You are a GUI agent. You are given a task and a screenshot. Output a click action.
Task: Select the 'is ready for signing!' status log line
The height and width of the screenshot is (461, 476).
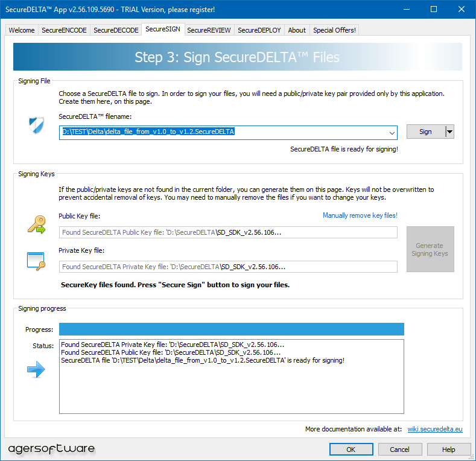pos(203,360)
